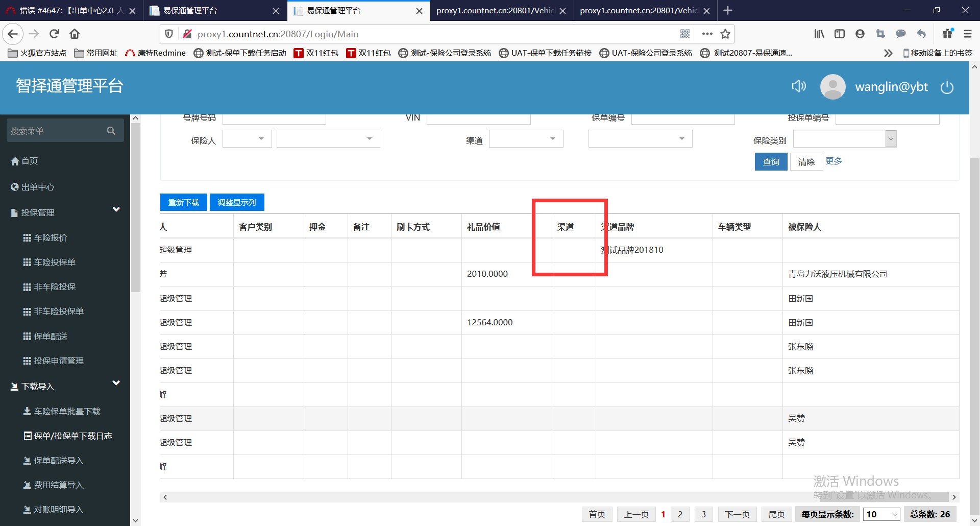
Task: Open the first 保险人 dropdown
Action: point(247,139)
